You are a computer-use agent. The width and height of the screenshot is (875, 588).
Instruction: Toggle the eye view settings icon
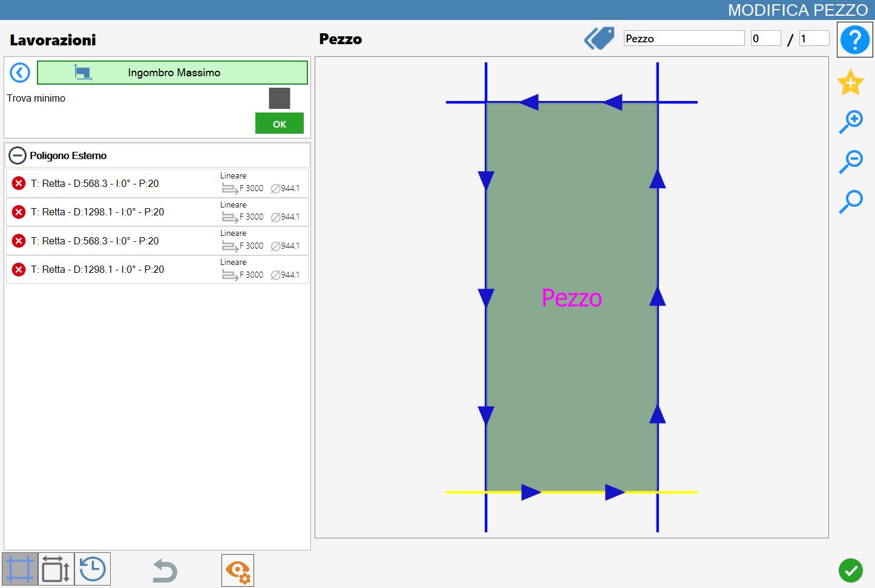(238, 570)
